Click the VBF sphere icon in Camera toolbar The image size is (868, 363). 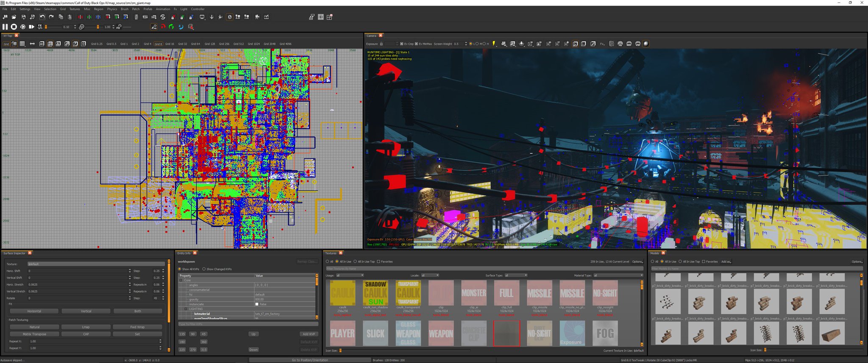click(637, 44)
